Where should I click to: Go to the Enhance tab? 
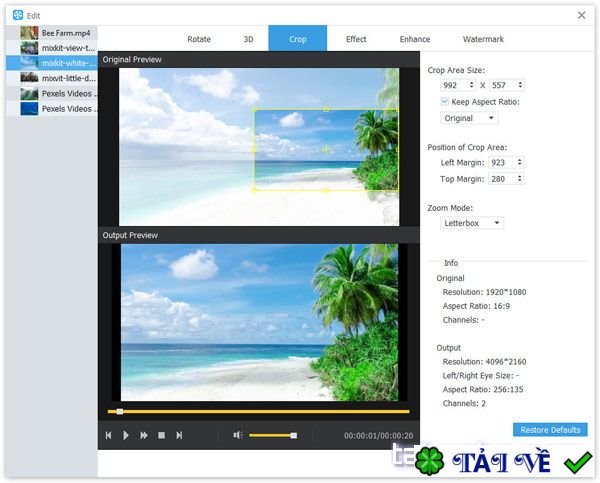[x=415, y=39]
